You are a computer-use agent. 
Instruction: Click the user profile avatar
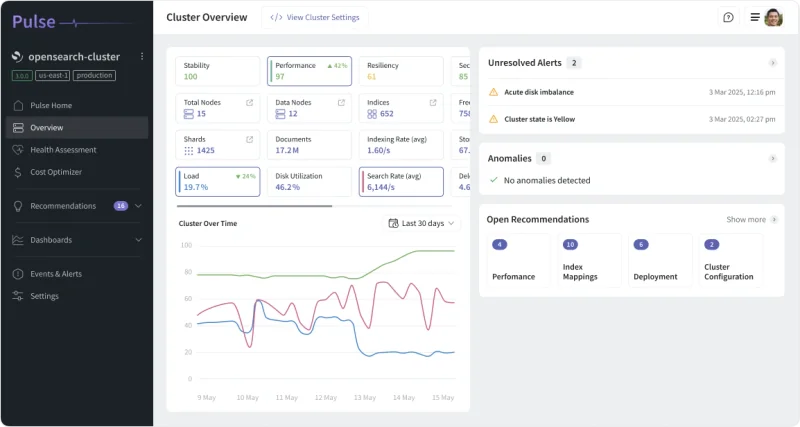(x=773, y=17)
